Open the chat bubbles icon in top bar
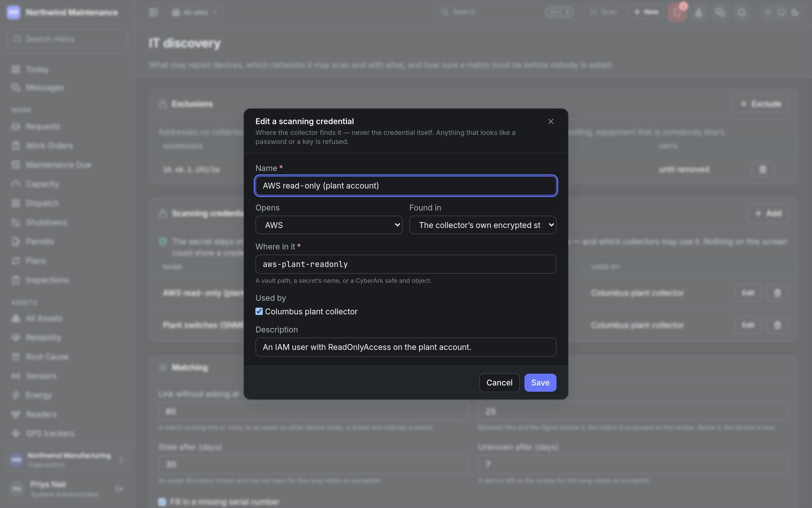 point(720,12)
